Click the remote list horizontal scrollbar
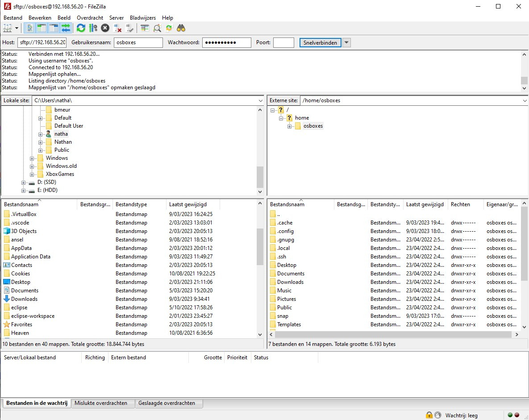529x420 pixels. point(394,334)
